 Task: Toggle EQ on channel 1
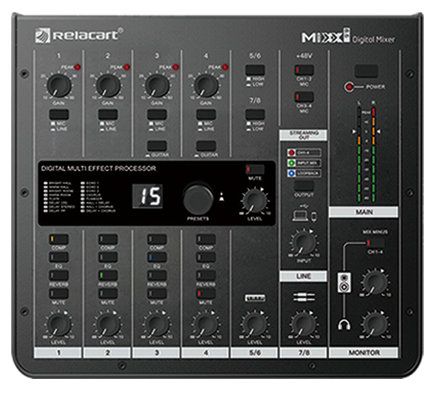tap(59, 257)
